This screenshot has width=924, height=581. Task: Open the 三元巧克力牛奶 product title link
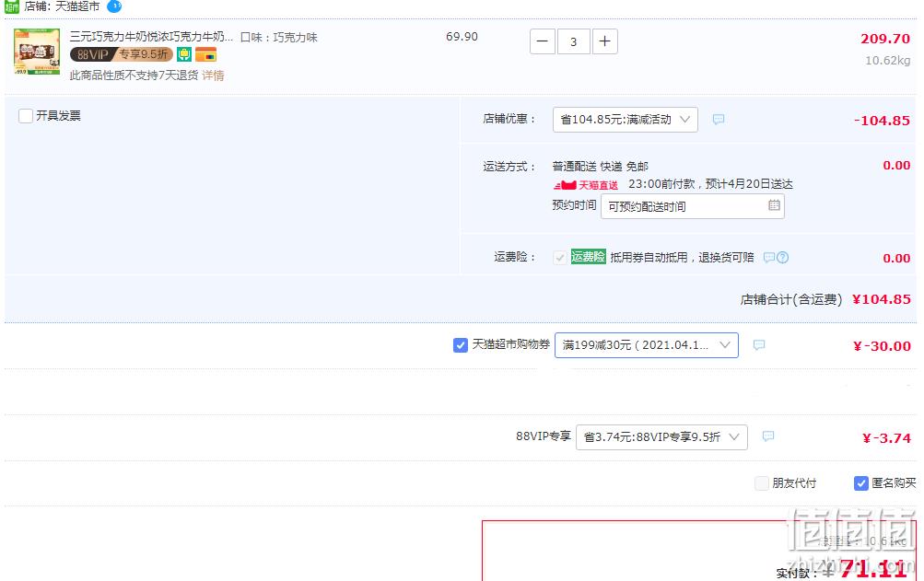[x=151, y=37]
